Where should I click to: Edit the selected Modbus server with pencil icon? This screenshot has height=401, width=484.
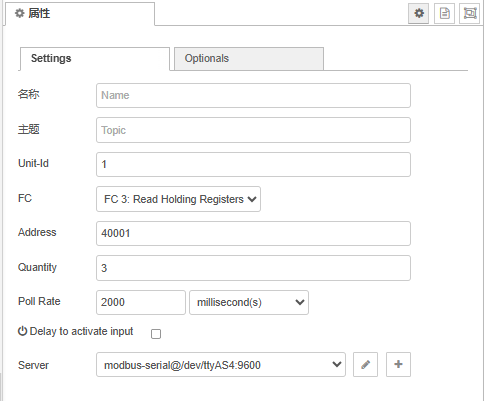coord(365,364)
